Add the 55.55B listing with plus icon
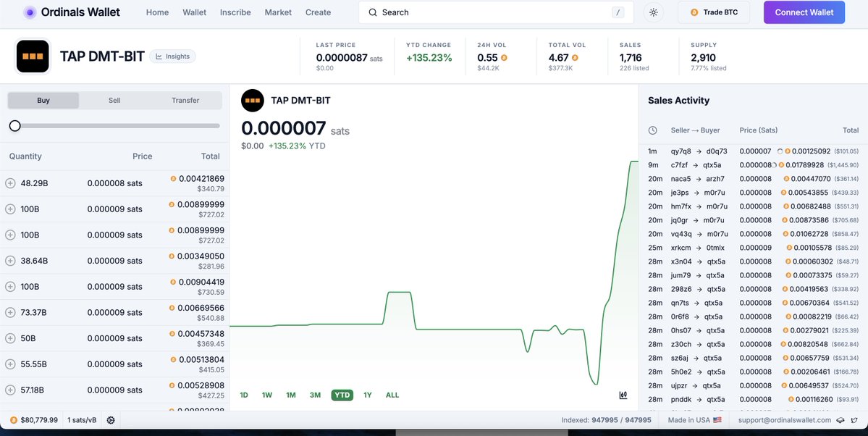 (10, 364)
